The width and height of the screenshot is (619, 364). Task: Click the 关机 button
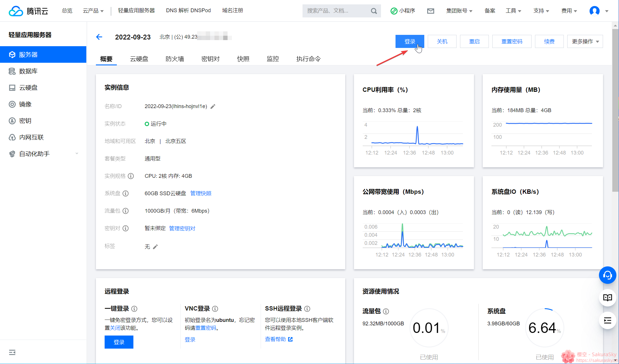(x=442, y=42)
